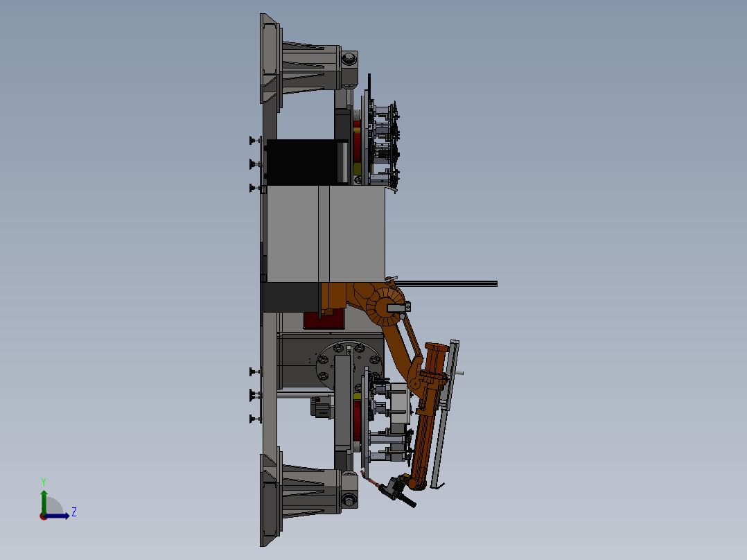747x560 pixels.
Task: Select the dark red panel below the robot base
Action: point(324,319)
